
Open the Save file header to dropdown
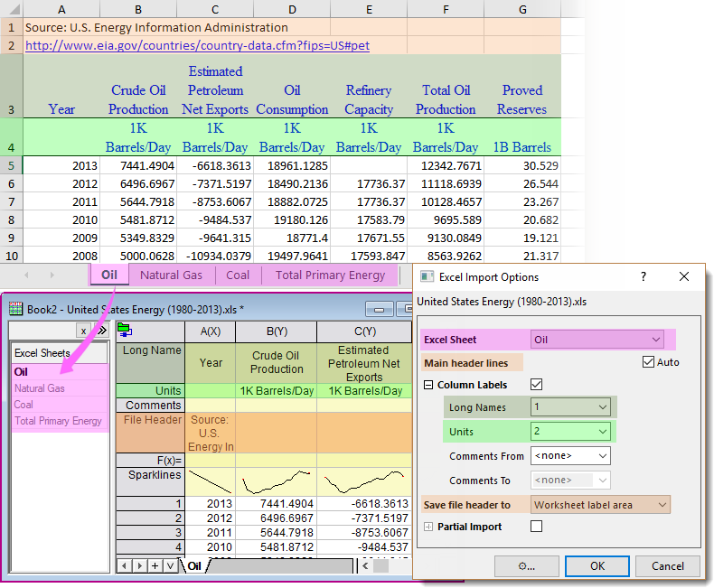pyautogui.click(x=600, y=505)
